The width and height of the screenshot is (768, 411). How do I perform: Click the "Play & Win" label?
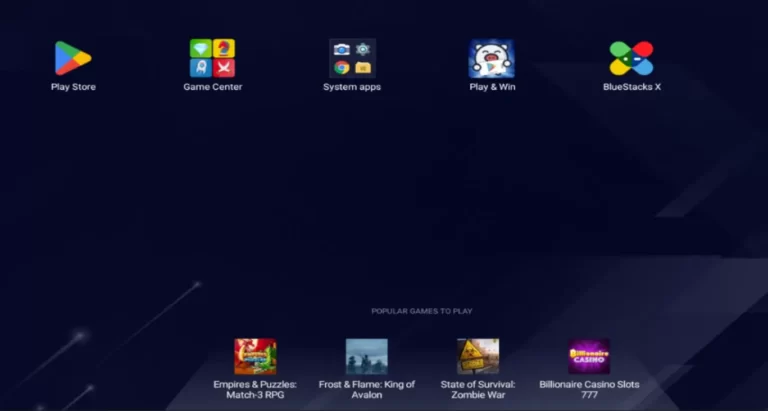pyautogui.click(x=492, y=87)
